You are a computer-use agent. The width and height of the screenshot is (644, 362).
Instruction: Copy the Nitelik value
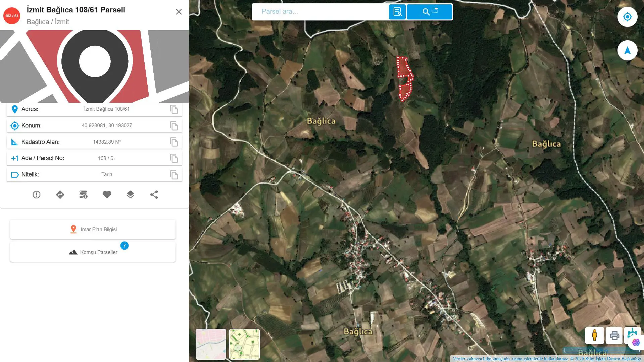pos(174,175)
